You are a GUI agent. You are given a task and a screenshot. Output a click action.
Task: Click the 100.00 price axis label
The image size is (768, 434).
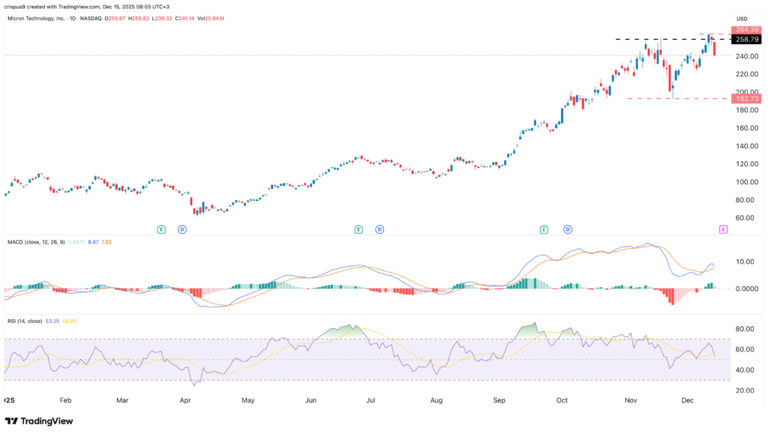[x=746, y=182]
